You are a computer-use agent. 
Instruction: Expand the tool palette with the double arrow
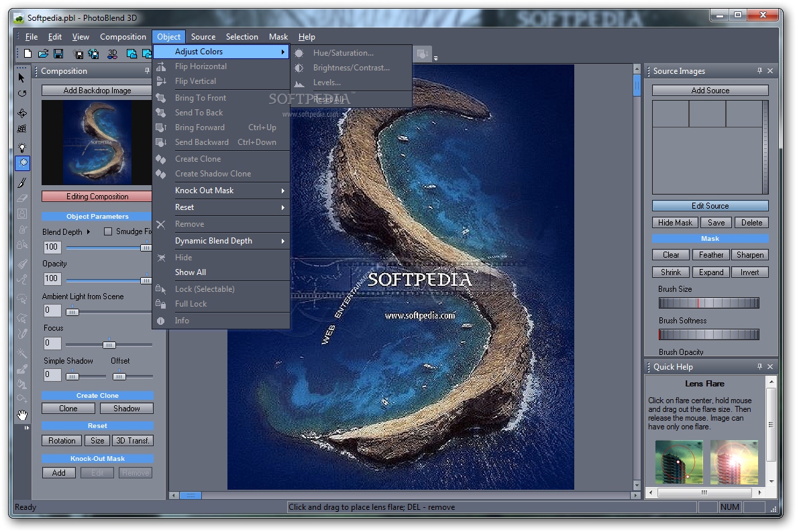pyautogui.click(x=26, y=428)
